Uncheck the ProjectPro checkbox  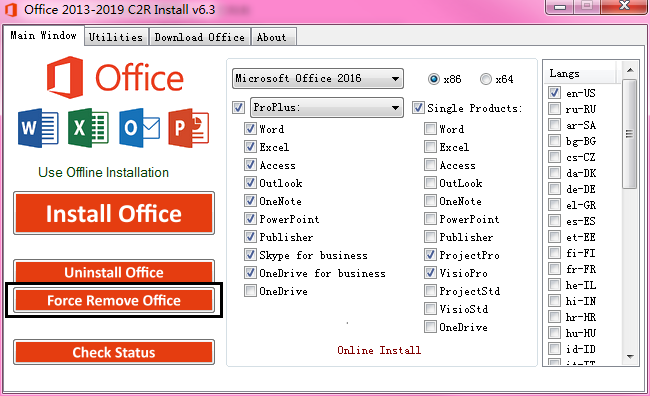point(430,255)
